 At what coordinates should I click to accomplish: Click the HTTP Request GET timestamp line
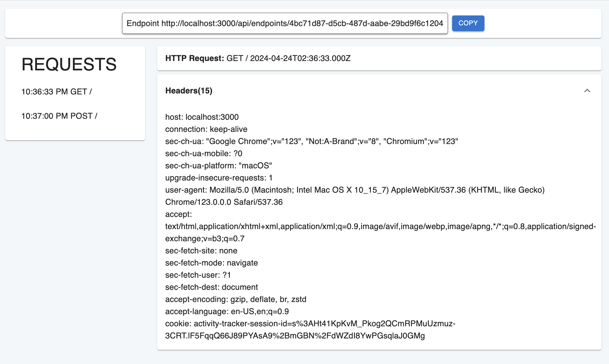pos(258,58)
